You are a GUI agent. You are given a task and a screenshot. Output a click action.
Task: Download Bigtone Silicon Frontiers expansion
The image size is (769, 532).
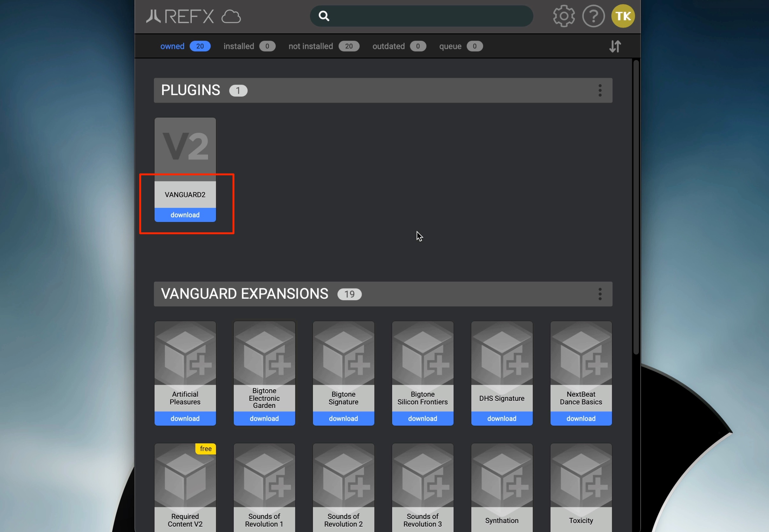coord(423,419)
